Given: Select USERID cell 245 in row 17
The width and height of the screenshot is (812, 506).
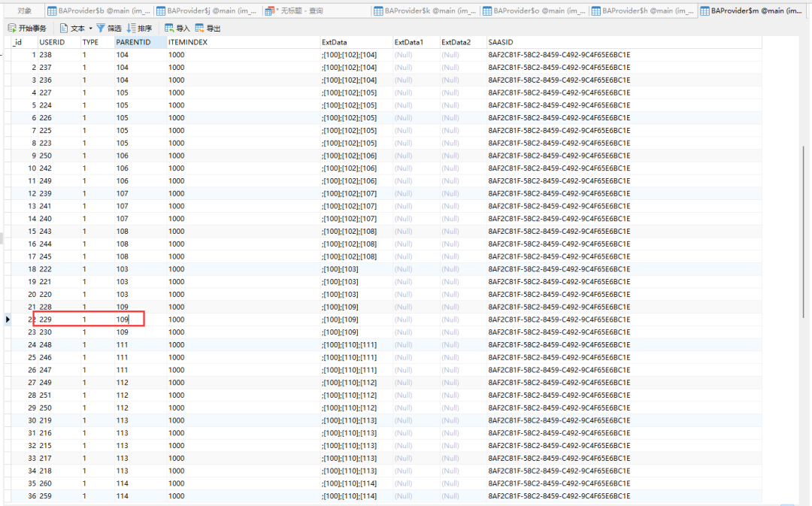Looking at the screenshot, I should point(59,256).
